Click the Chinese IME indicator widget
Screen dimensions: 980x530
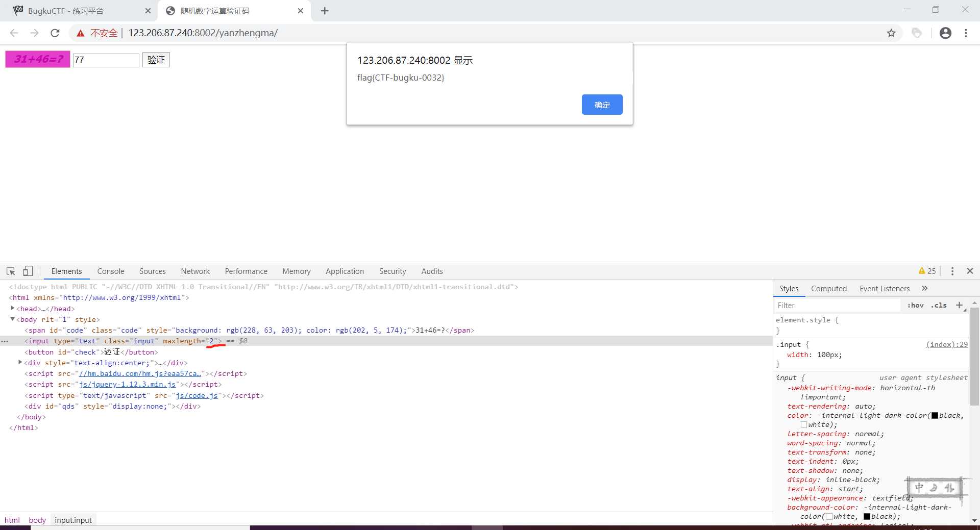[935, 488]
